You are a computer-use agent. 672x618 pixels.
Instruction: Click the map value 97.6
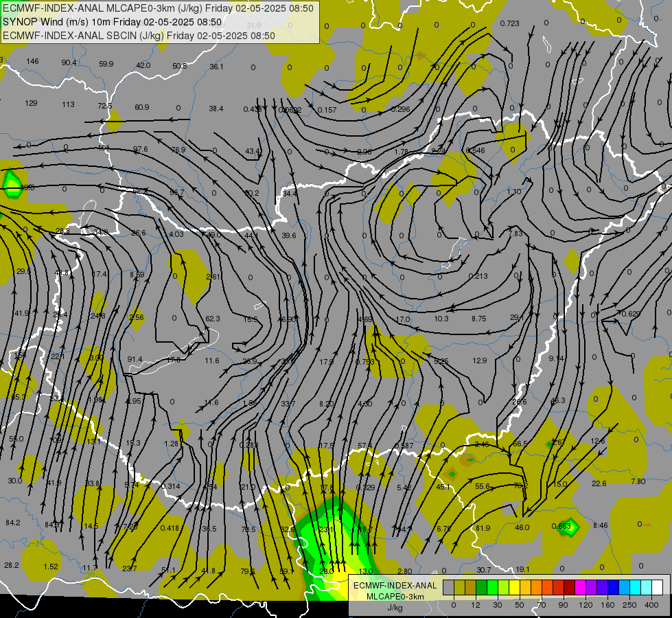click(x=140, y=149)
